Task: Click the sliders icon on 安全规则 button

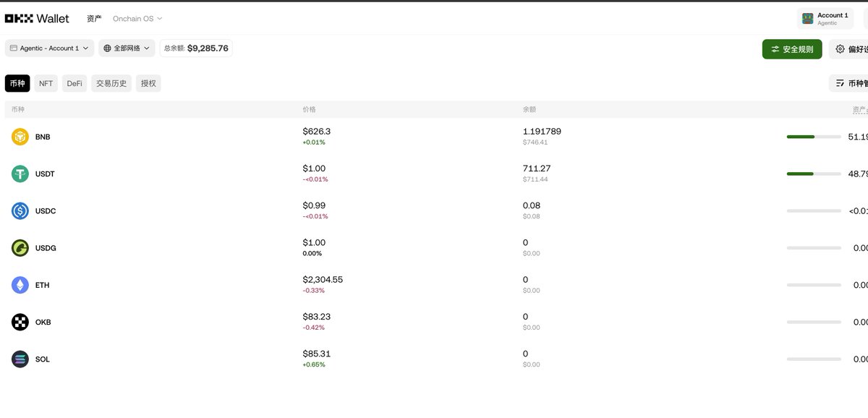Action: pos(775,49)
